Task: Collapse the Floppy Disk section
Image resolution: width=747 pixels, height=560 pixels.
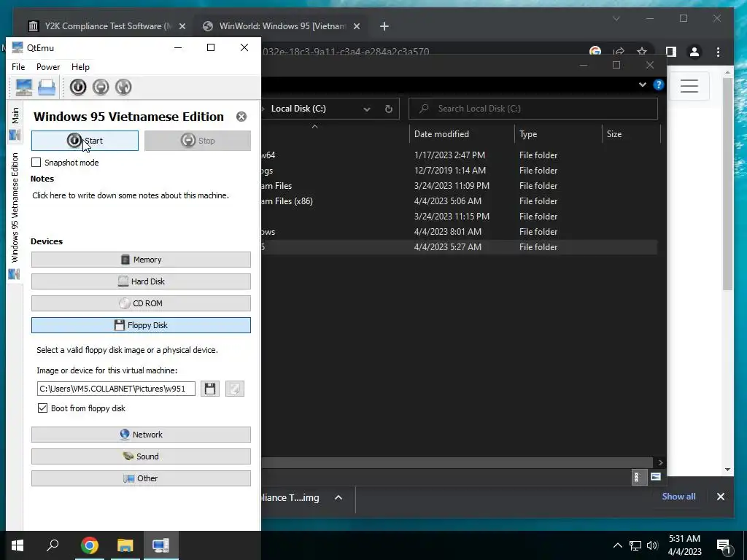Action: pyautogui.click(x=141, y=325)
